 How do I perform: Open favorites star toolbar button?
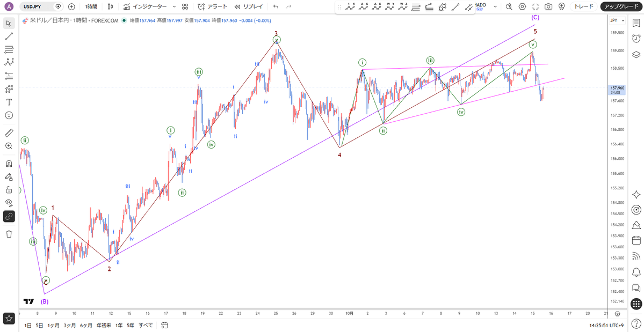coord(9,318)
